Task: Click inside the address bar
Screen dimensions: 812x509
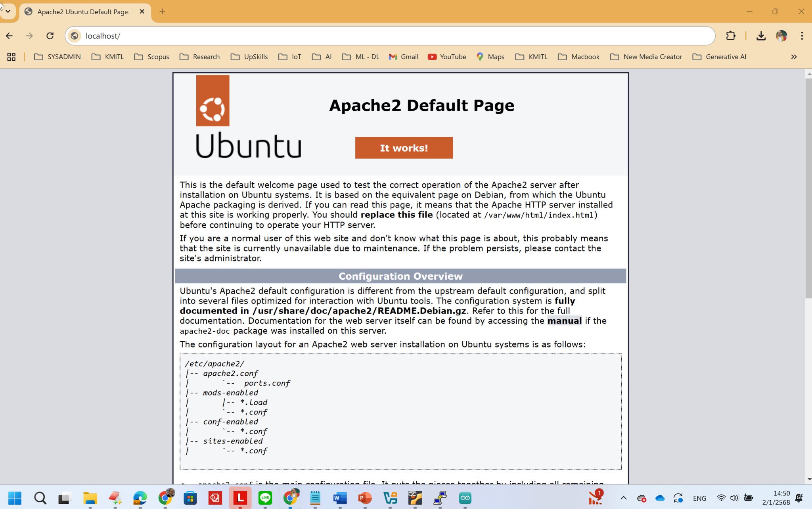Action: click(x=238, y=36)
